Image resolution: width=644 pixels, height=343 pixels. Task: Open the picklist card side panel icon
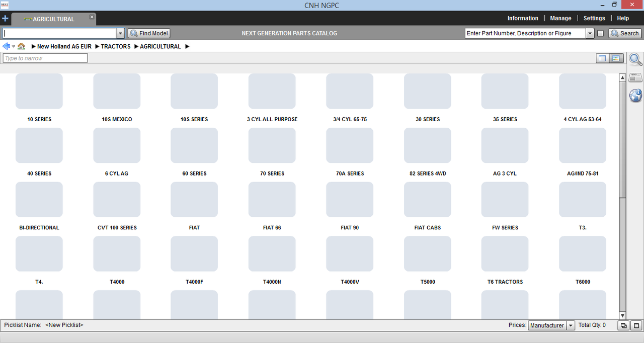coord(636,77)
